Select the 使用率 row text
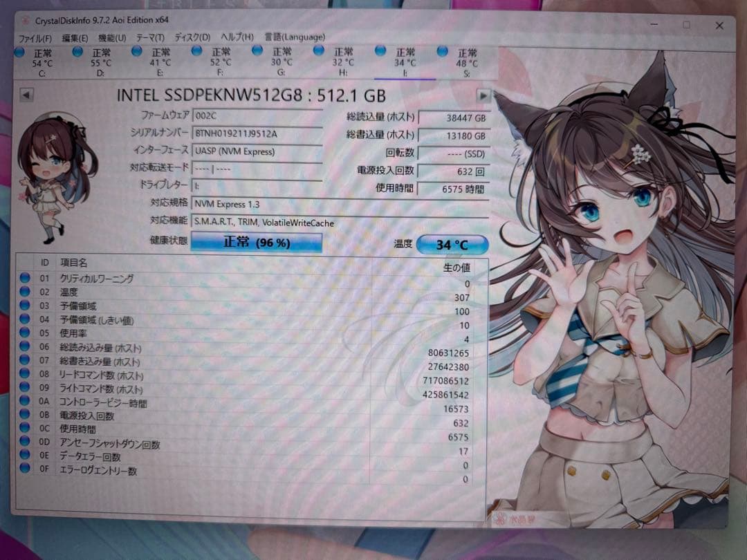The height and width of the screenshot is (560, 747). pyautogui.click(x=73, y=333)
